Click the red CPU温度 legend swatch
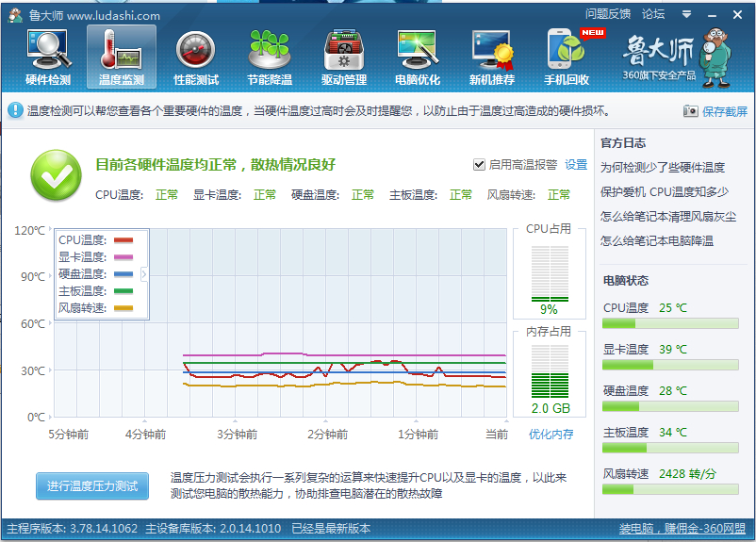 pyautogui.click(x=123, y=239)
